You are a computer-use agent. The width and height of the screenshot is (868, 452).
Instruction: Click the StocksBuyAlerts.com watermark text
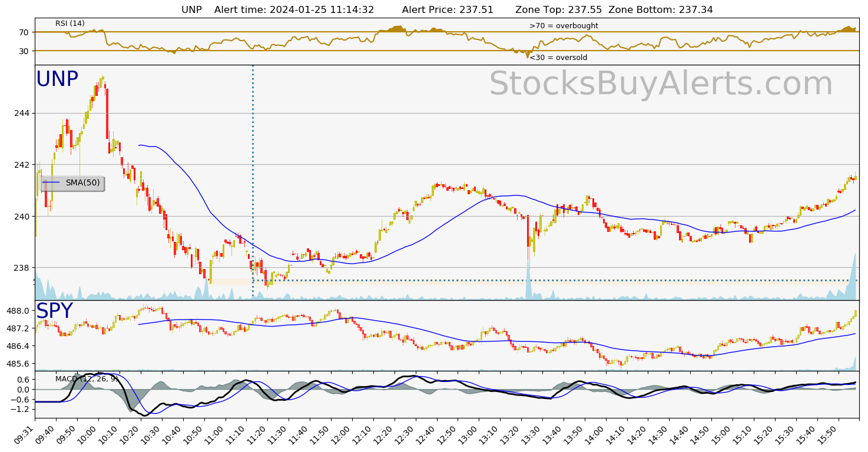coord(660,84)
